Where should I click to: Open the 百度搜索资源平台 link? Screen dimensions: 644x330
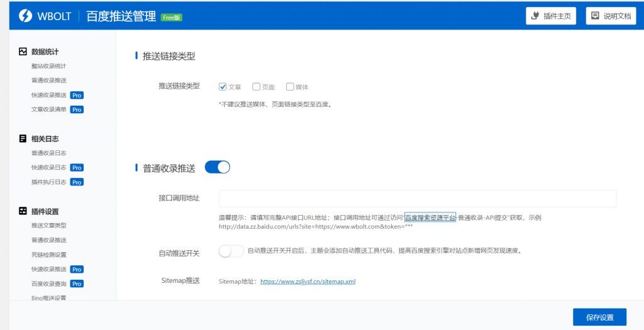click(430, 217)
